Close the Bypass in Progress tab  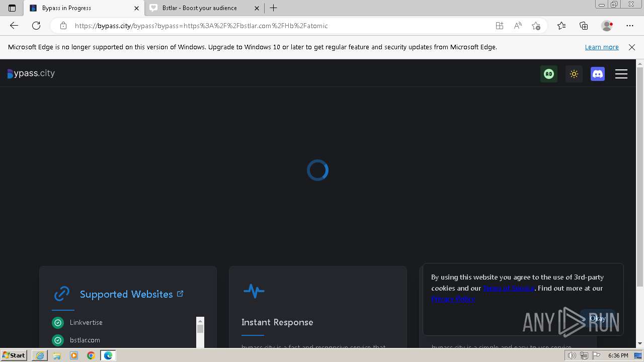(136, 8)
